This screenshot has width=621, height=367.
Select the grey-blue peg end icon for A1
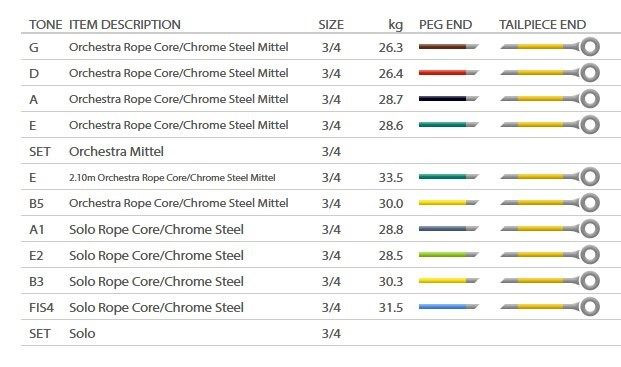[x=449, y=229]
